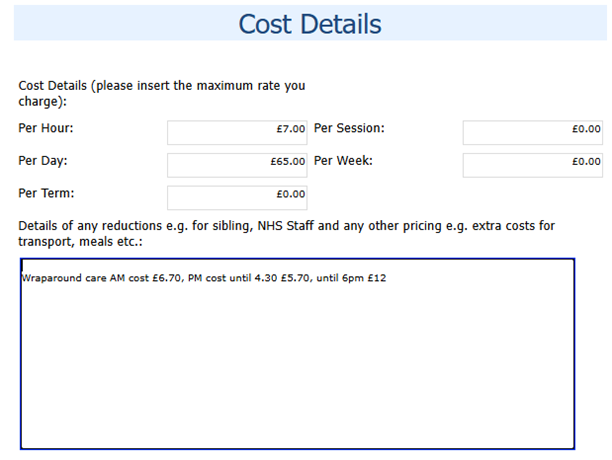The height and width of the screenshot is (460, 612).
Task: Click the 'Per Session:' label
Action: (x=349, y=129)
